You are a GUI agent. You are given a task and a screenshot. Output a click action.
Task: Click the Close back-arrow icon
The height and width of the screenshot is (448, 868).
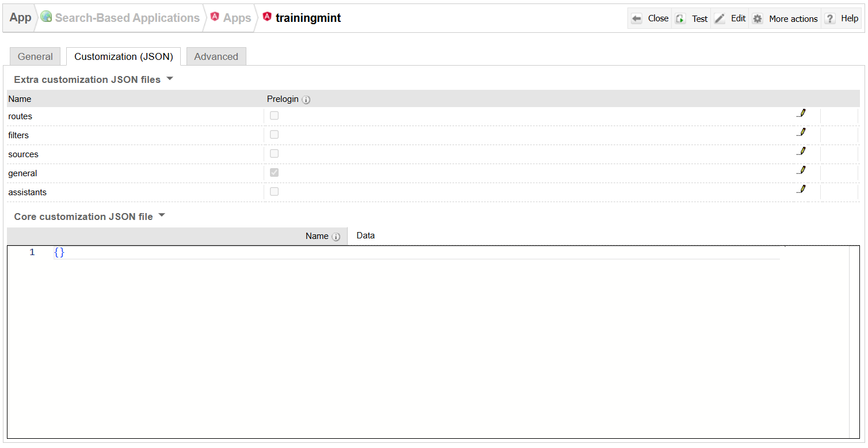point(637,18)
